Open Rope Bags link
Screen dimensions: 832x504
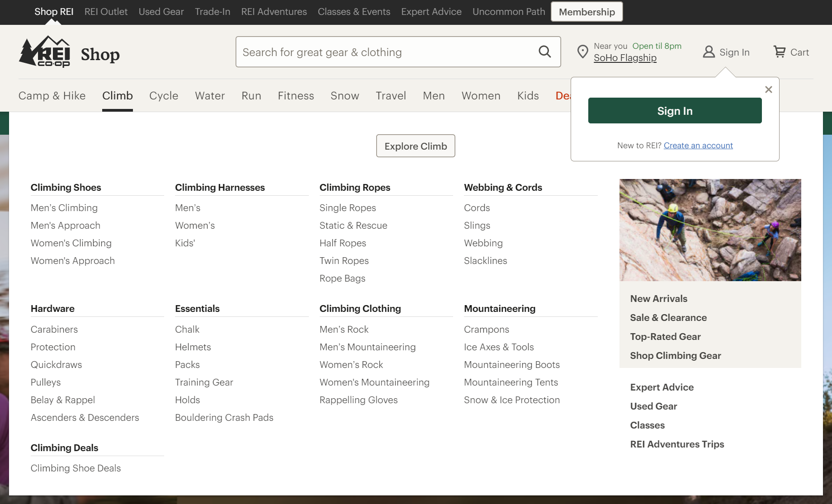342,278
